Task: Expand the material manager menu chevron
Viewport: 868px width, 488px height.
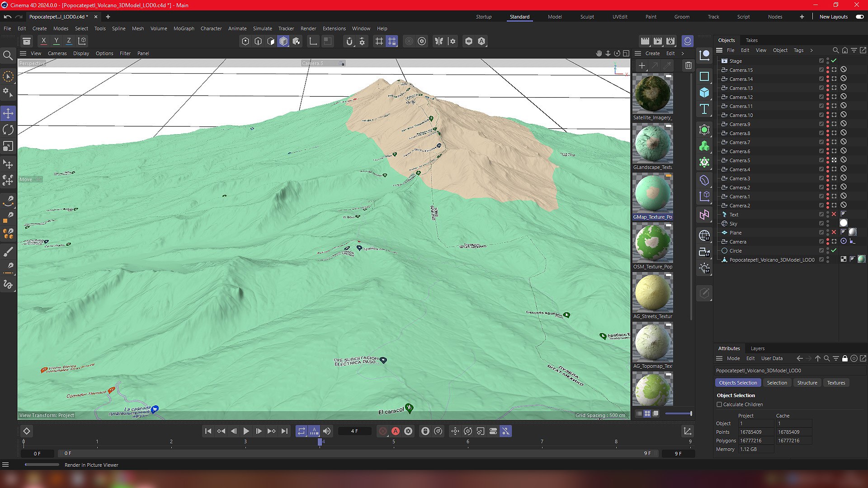Action: [x=683, y=53]
